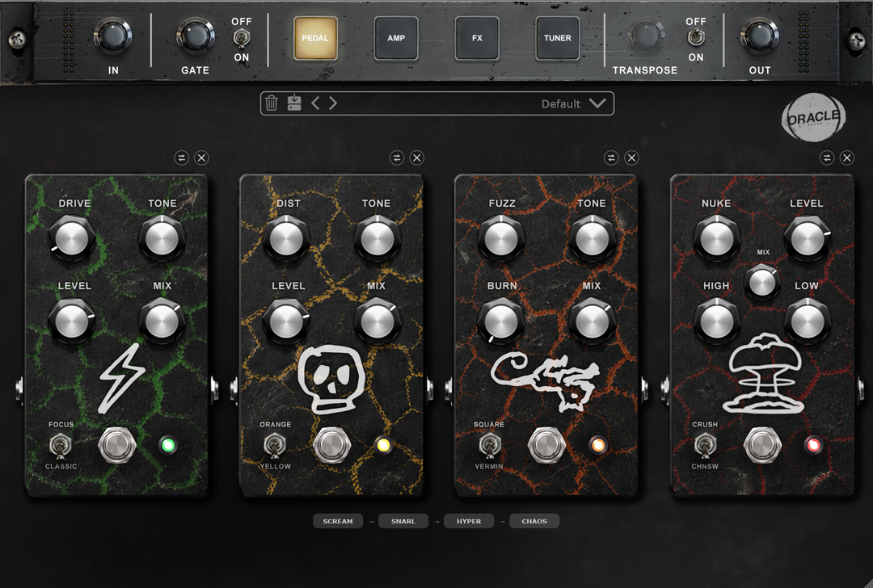Stomp the green lightning pedal footswitch
Image resolution: width=873 pixels, height=588 pixels.
[117, 445]
